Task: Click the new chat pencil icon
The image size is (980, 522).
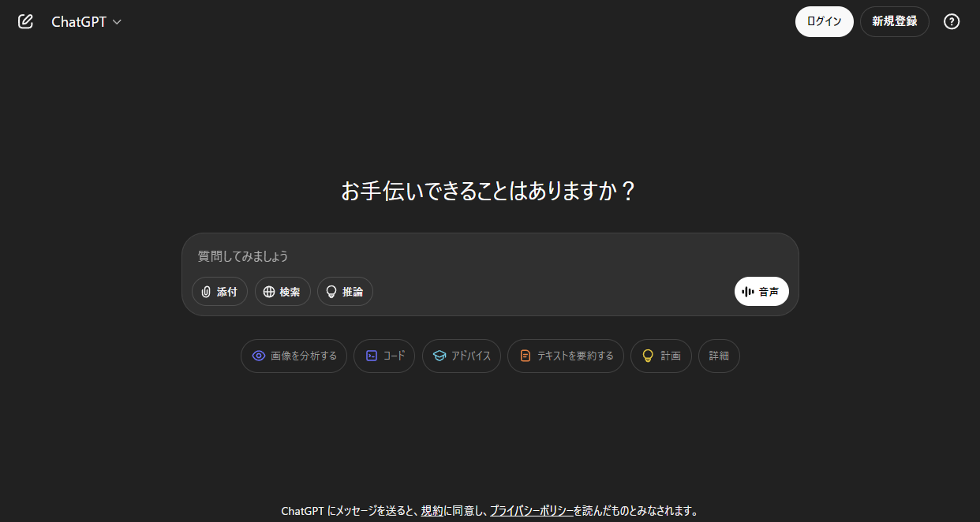Action: coord(25,21)
